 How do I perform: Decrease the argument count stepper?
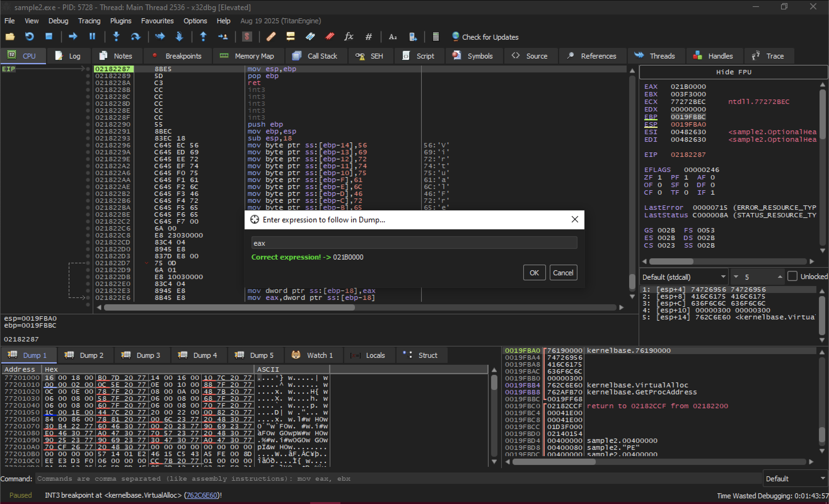coord(736,277)
